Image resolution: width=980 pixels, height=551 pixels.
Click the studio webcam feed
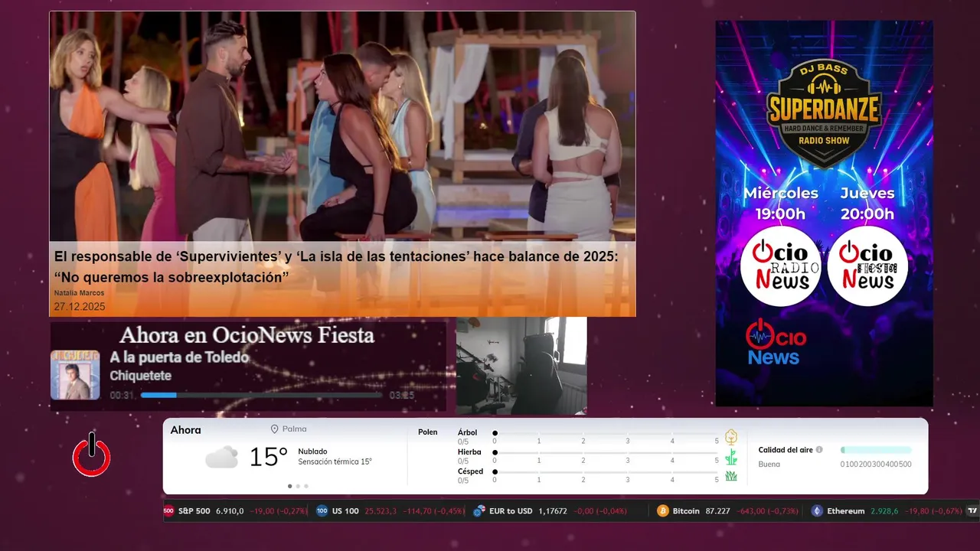(x=521, y=366)
